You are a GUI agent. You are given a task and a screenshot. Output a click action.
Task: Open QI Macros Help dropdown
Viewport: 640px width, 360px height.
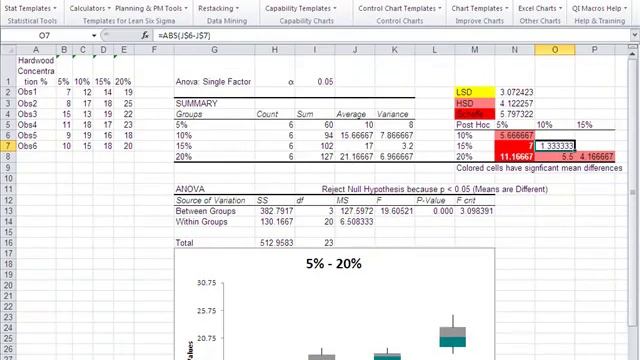(599, 8)
